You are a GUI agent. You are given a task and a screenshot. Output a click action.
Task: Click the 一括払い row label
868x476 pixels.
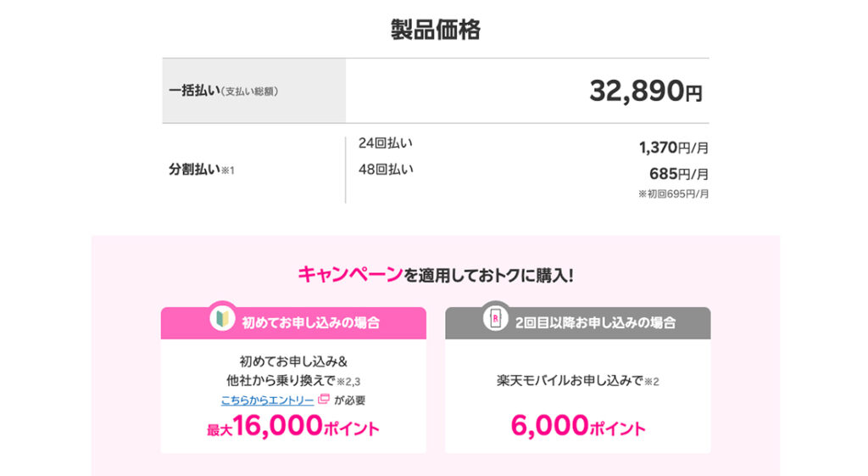click(x=222, y=91)
